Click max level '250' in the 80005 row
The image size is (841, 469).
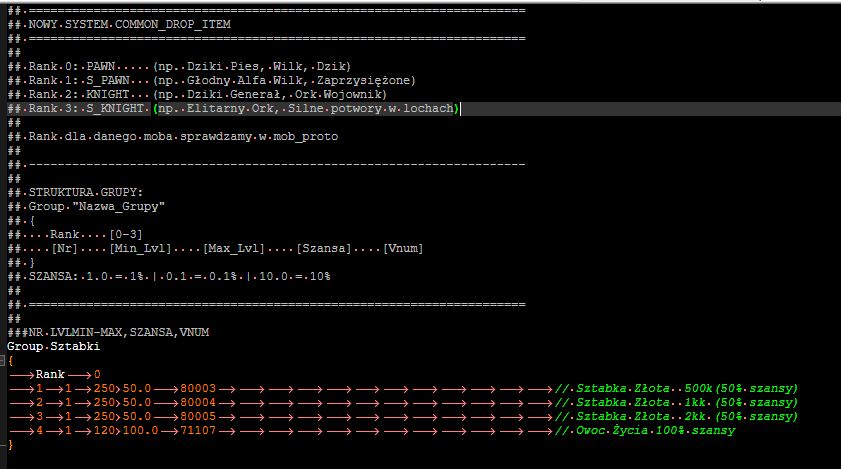(x=104, y=416)
